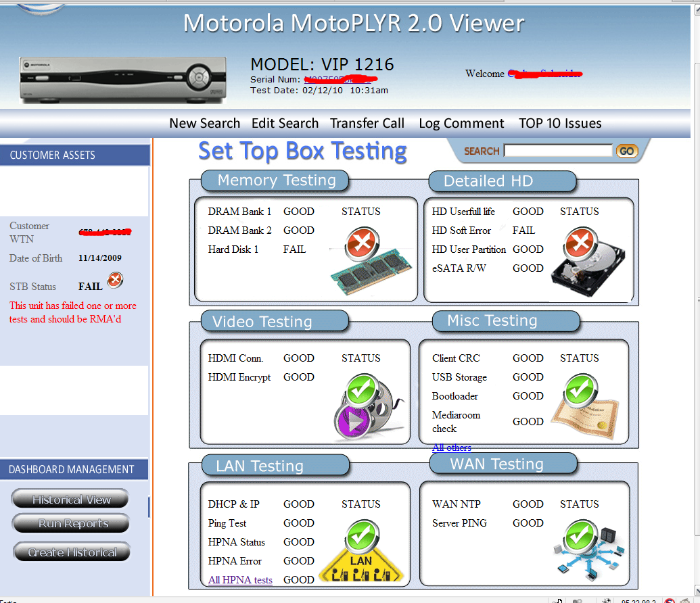700x603 pixels.
Task: Click the DRAM Bank 1 label
Action: click(x=239, y=212)
